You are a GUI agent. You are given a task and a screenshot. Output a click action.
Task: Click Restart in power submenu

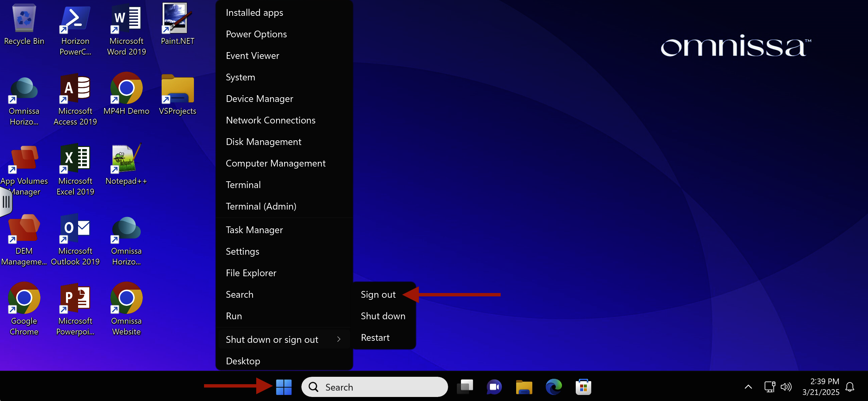point(375,337)
